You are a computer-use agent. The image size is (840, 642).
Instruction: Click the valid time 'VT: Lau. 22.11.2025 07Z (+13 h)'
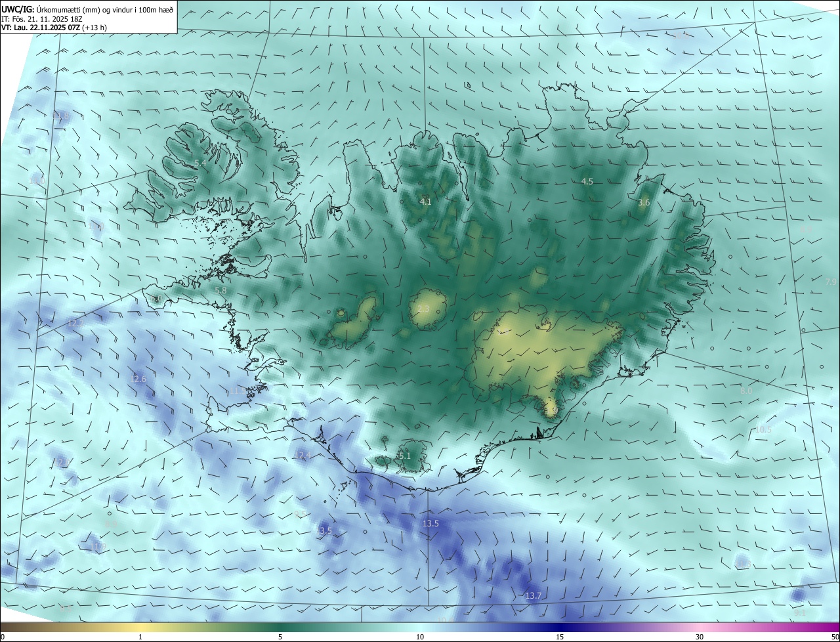pos(54,28)
